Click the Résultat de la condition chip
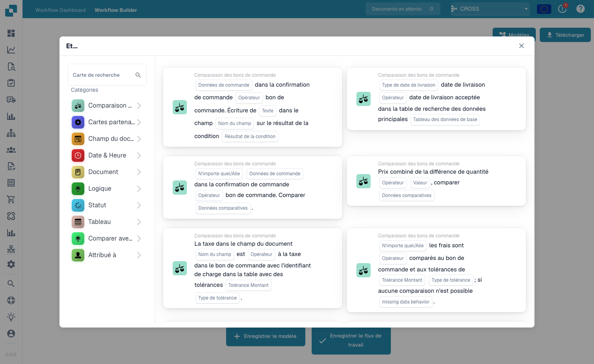 coord(250,136)
